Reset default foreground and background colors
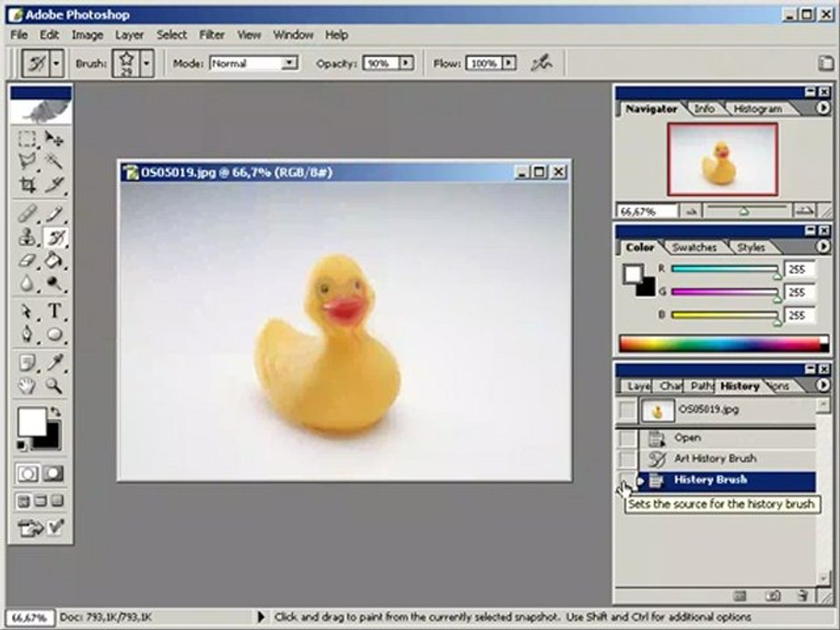Screen dimensions: 840x630 tap(21, 445)
